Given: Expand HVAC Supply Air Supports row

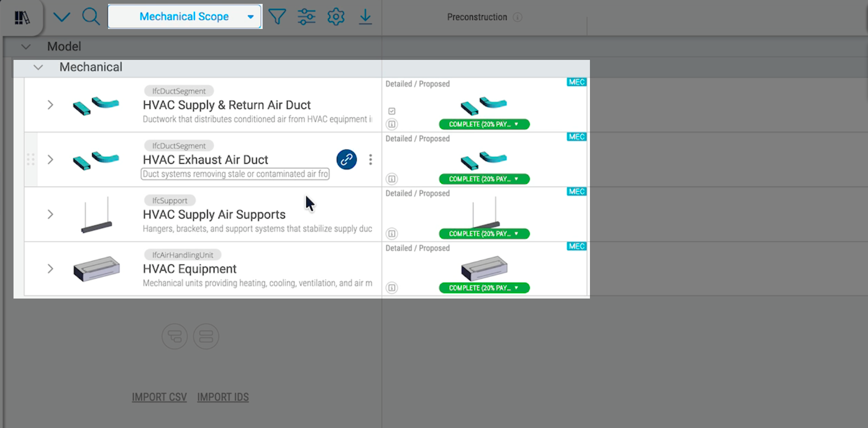Looking at the screenshot, I should point(50,214).
